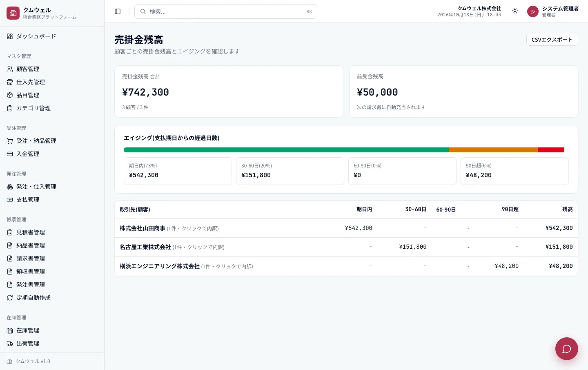Click the 顧客管理 people icon
588x370 pixels.
coord(10,69)
